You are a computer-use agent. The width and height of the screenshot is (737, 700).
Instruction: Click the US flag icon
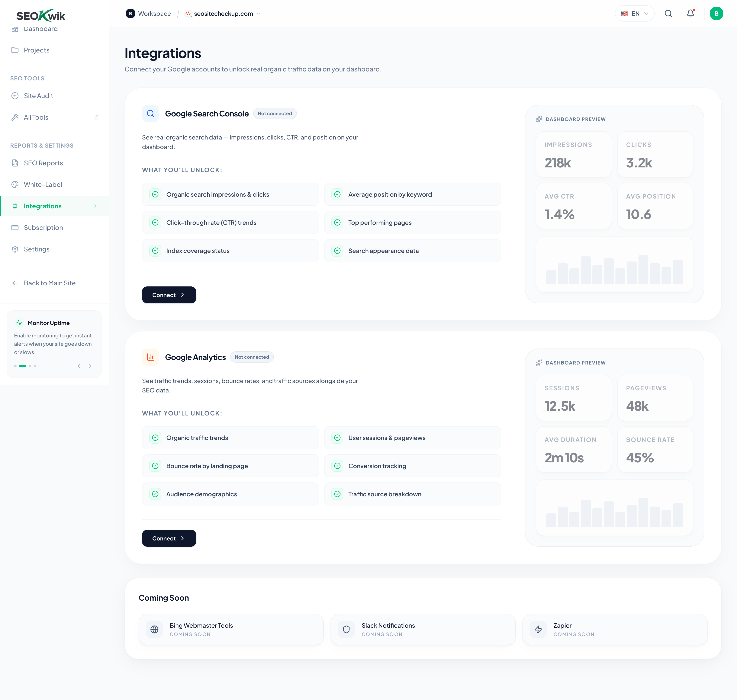click(x=624, y=14)
